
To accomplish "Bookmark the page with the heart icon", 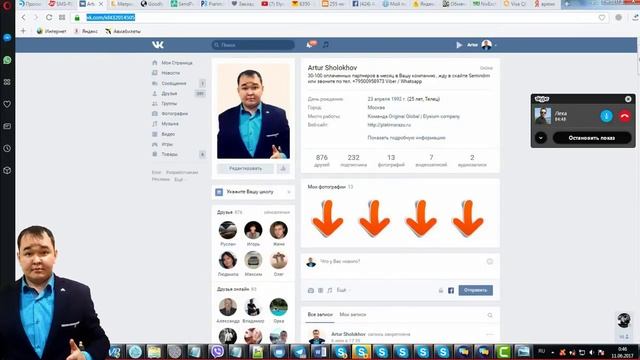I will 602,18.
